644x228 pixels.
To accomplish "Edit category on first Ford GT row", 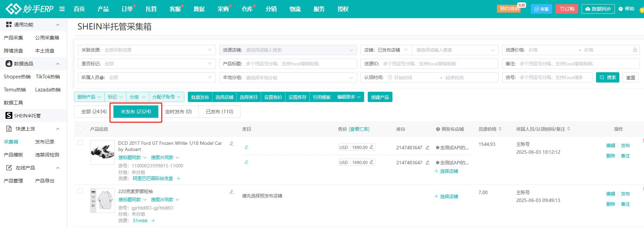I will 246,147.
